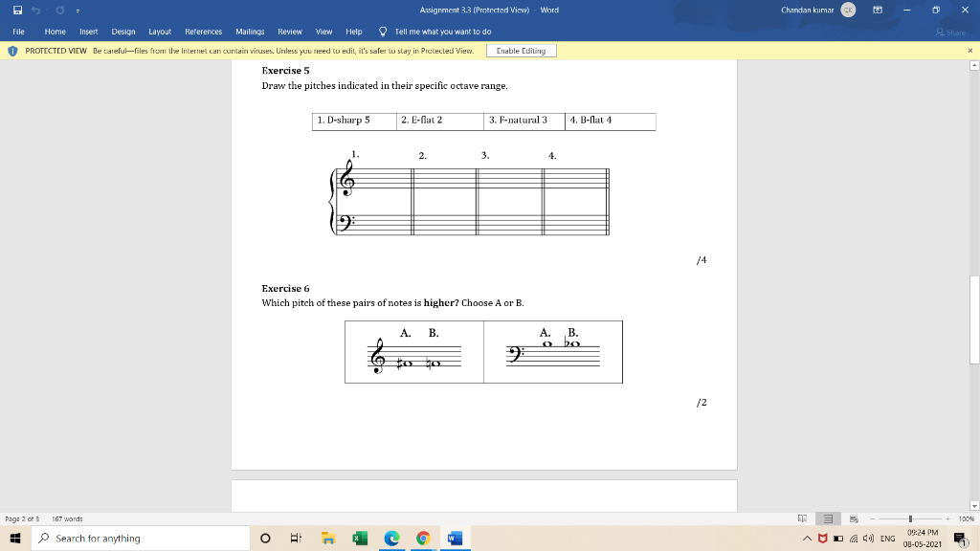Click the grand staff music image
The height and width of the screenshot is (551, 980).
[469, 193]
